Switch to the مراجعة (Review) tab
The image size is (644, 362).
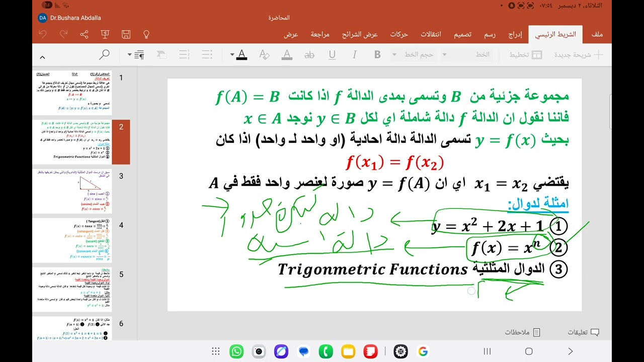pos(320,35)
